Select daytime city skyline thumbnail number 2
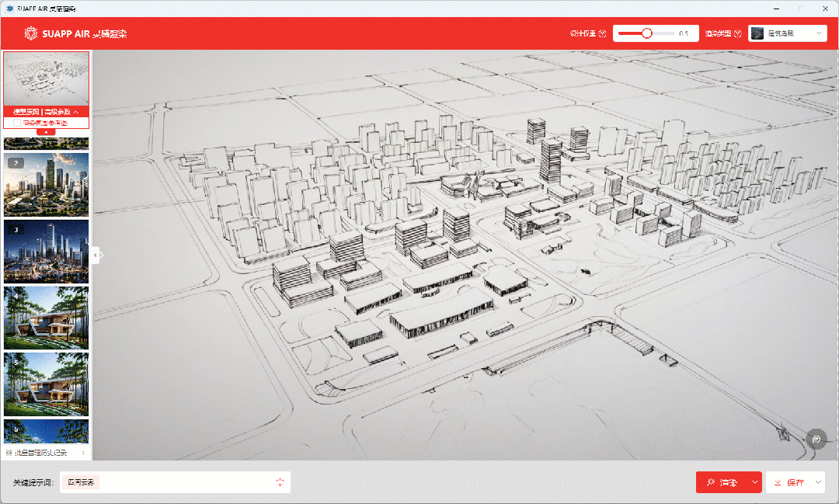This screenshot has width=839, height=504. coord(46,184)
